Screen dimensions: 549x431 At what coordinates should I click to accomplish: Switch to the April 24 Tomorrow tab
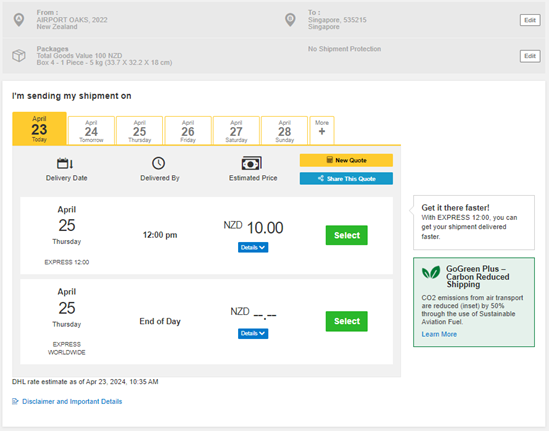(91, 130)
